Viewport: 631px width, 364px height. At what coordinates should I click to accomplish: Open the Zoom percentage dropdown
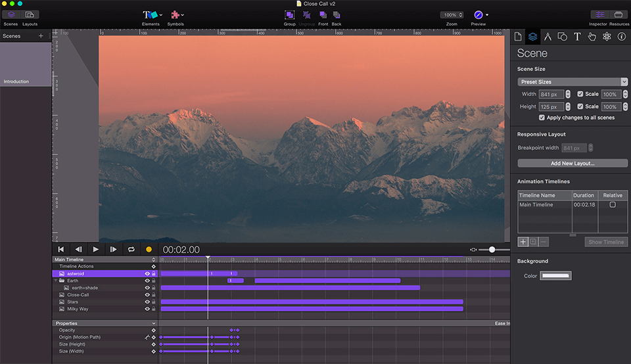pos(452,14)
